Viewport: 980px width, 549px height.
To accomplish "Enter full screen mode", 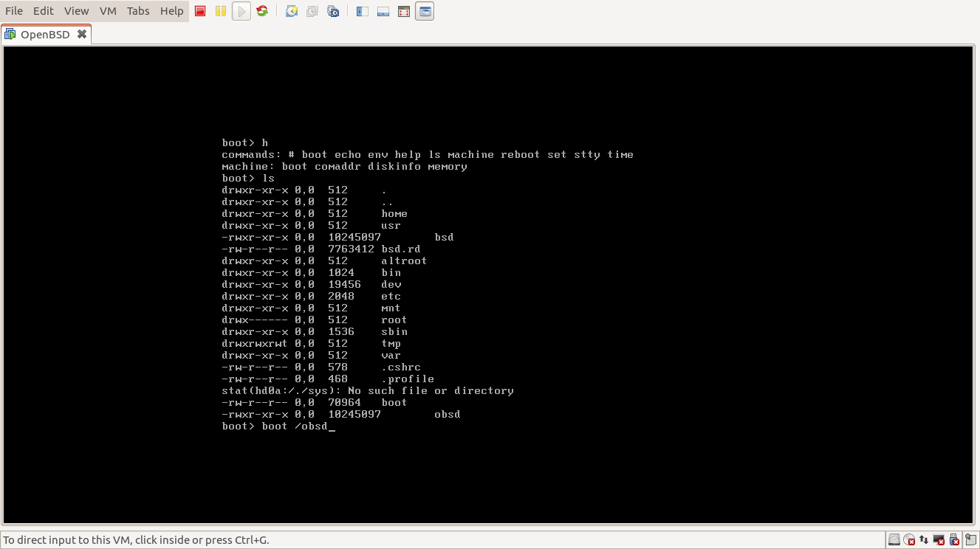I will pyautogui.click(x=403, y=11).
